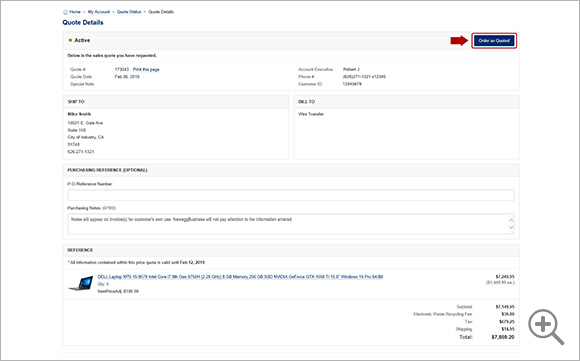Click the Wire Transfer billing text

pos(311,114)
